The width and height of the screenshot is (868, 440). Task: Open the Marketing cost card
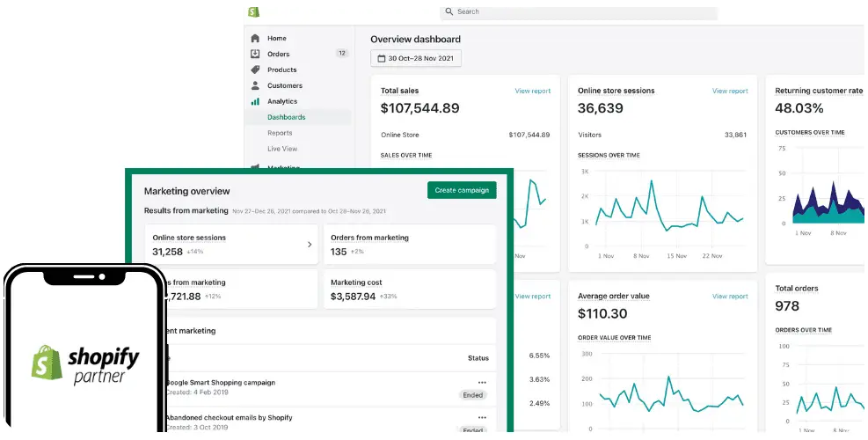409,290
